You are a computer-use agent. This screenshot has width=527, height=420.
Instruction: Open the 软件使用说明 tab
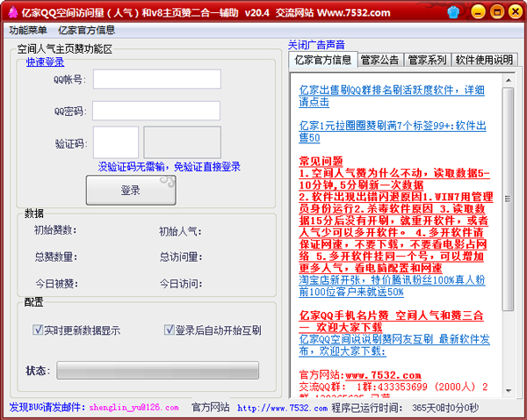click(482, 60)
